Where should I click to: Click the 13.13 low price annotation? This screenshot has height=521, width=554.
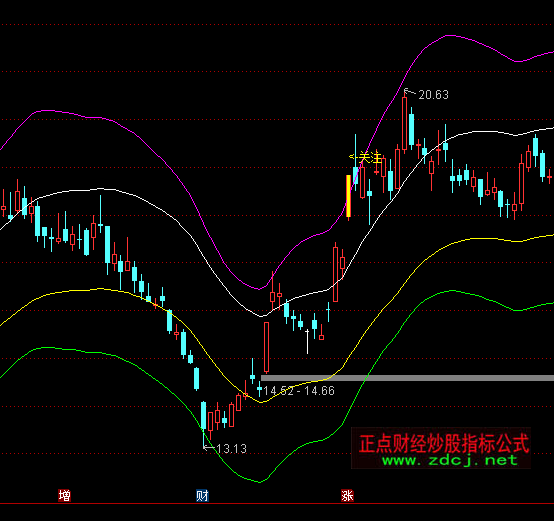tap(231, 449)
